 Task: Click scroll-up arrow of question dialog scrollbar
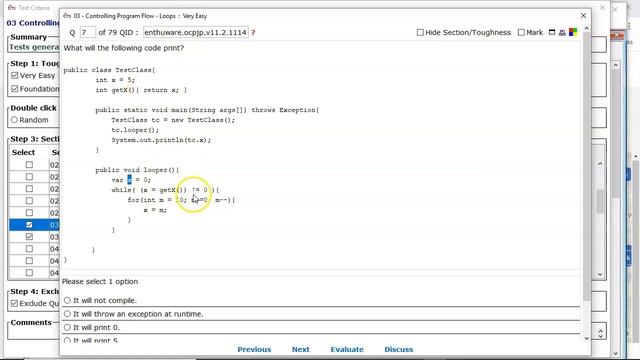(x=587, y=28)
